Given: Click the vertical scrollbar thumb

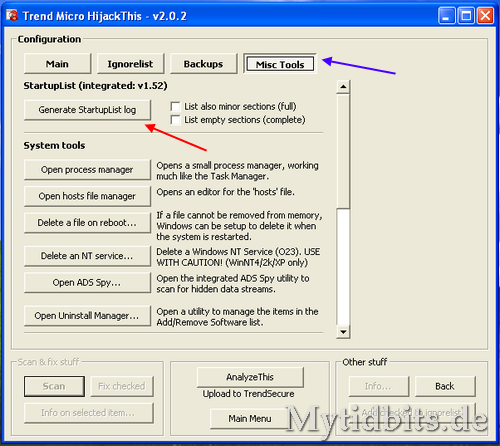Looking at the screenshot, I should [343, 151].
